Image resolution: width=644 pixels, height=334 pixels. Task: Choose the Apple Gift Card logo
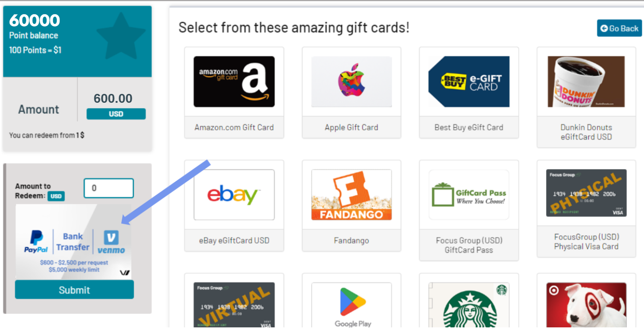[x=351, y=82]
